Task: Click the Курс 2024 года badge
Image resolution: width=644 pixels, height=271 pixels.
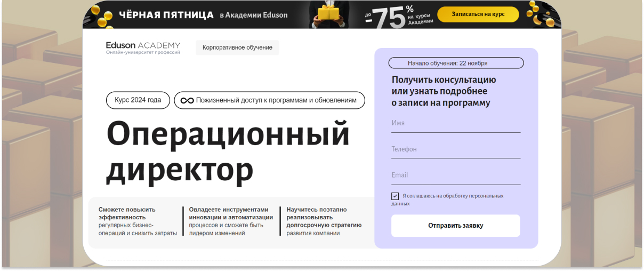Action: [138, 100]
